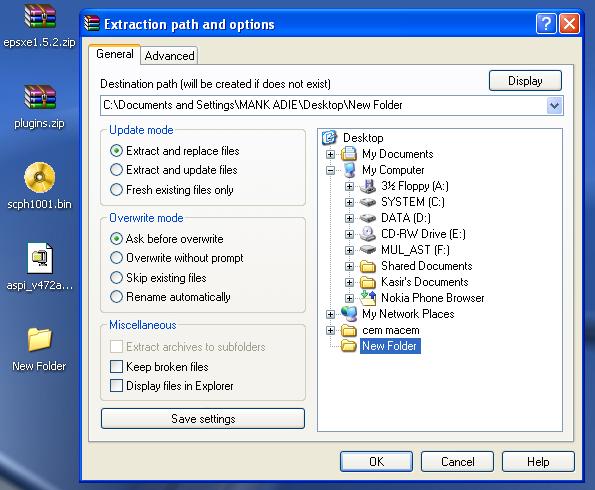Screen dimensions: 595x490
Task: Select Rename automatically option
Action: coord(116,296)
